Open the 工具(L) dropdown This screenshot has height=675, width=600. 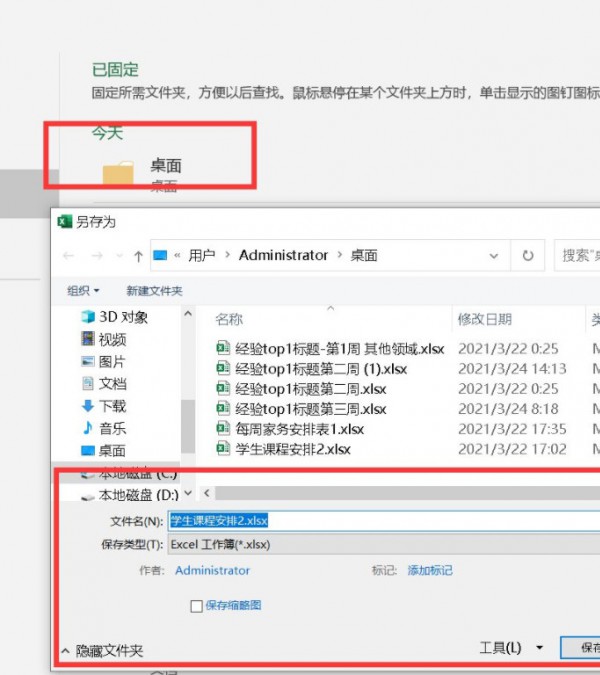tap(511, 647)
